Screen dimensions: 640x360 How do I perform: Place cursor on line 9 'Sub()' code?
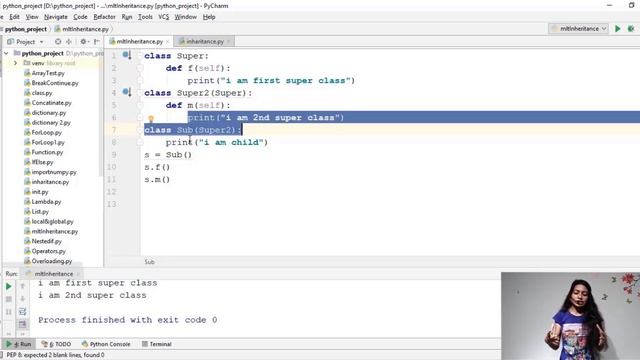(178, 155)
